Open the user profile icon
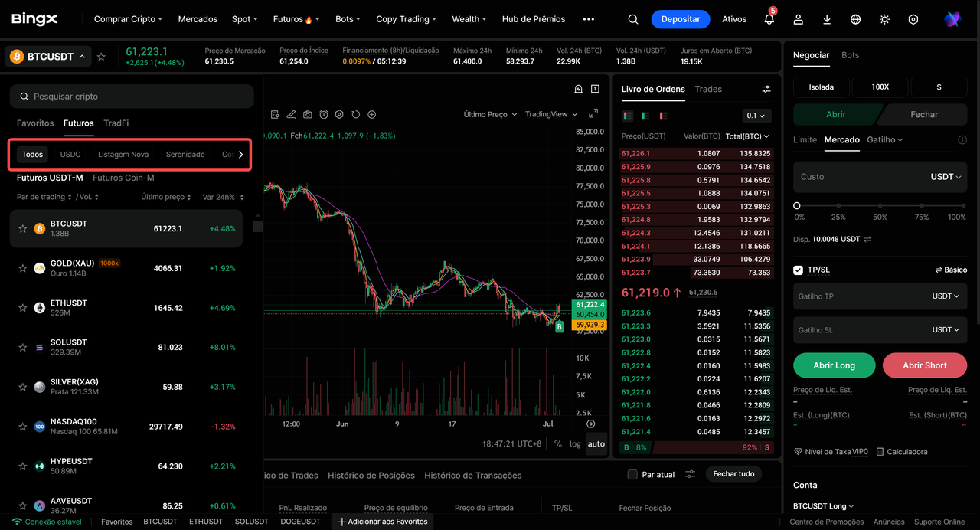This screenshot has height=530, width=980. (798, 19)
